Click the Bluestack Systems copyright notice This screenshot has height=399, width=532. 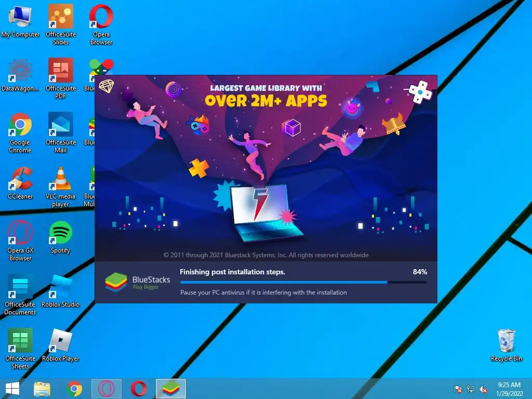coord(266,255)
